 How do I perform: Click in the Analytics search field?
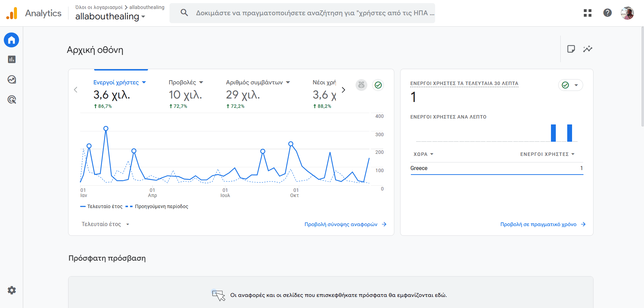[x=311, y=13]
